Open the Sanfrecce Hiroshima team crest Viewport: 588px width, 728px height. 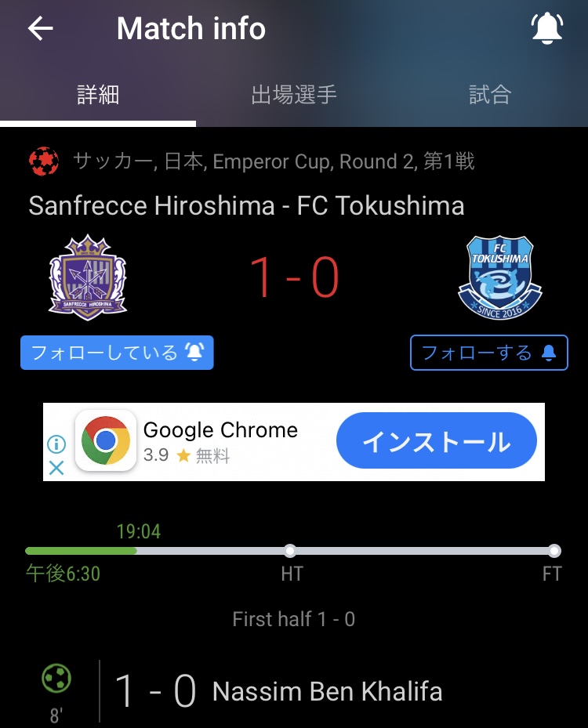(x=88, y=277)
